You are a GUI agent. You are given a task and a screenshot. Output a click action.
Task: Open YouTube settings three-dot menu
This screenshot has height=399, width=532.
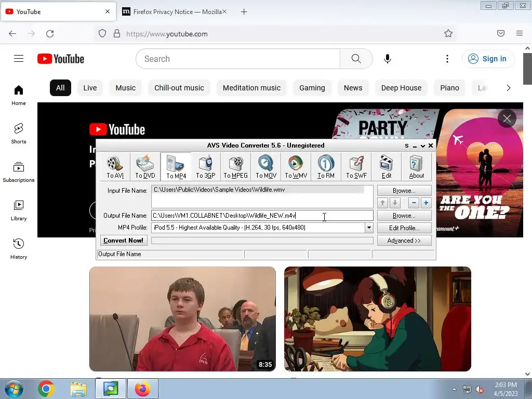pos(447,59)
